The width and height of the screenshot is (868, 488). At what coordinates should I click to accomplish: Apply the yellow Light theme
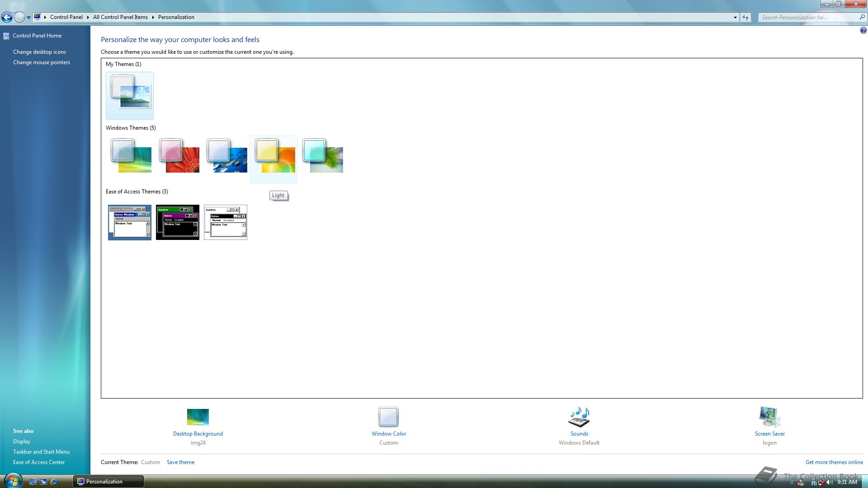click(274, 159)
